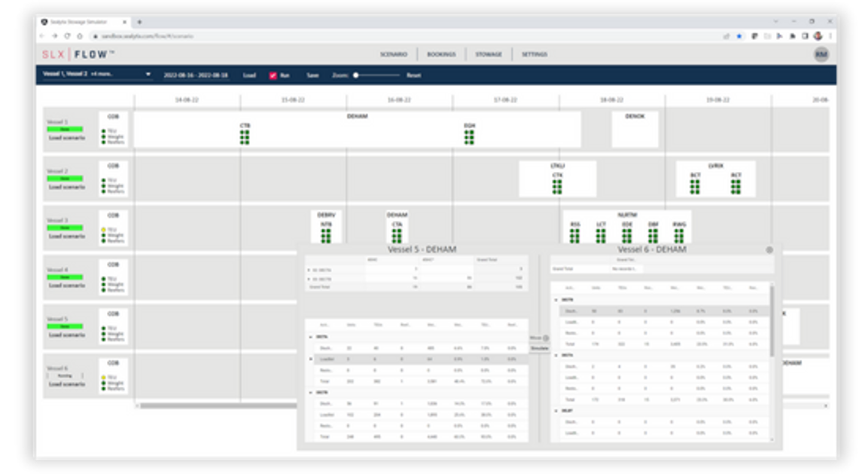Image resolution: width=868 pixels, height=474 pixels.
Task: Collapse first group in Vessel 6 table
Action: [x=556, y=300]
